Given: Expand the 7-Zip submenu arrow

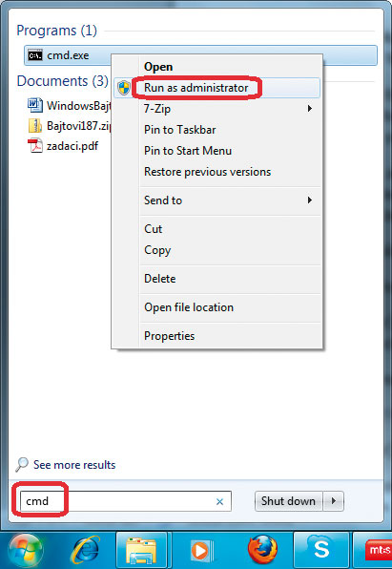Looking at the screenshot, I should click(x=310, y=109).
